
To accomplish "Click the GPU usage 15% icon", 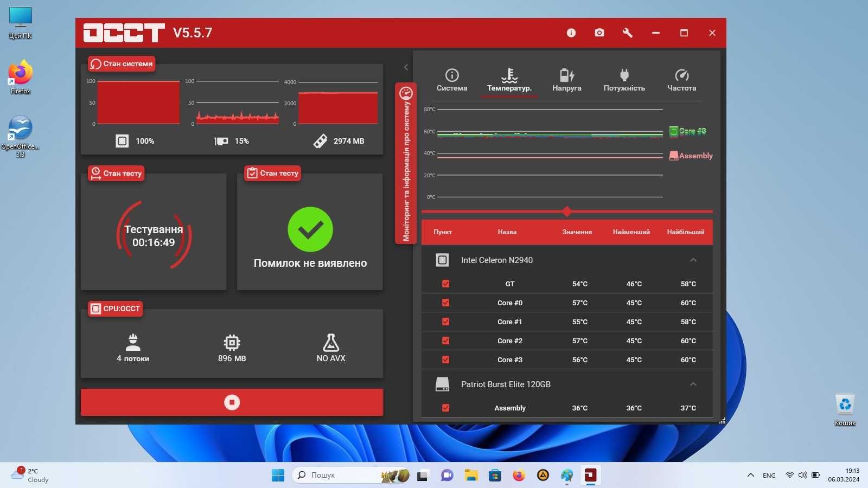I will 221,141.
